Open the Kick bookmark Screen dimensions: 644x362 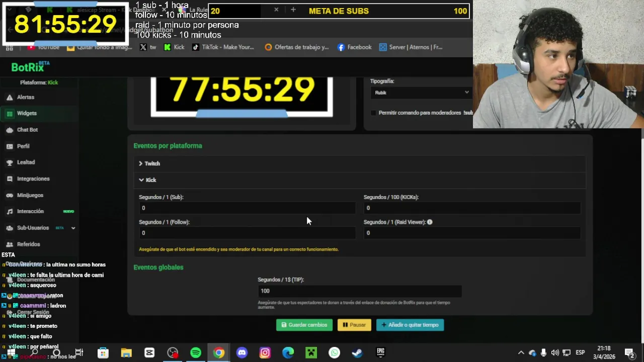pyautogui.click(x=174, y=47)
